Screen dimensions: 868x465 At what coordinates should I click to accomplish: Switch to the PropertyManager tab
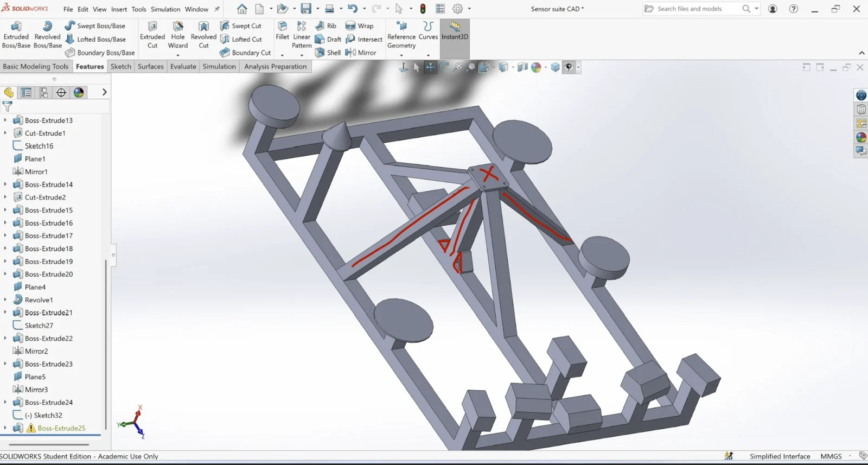pyautogui.click(x=26, y=92)
